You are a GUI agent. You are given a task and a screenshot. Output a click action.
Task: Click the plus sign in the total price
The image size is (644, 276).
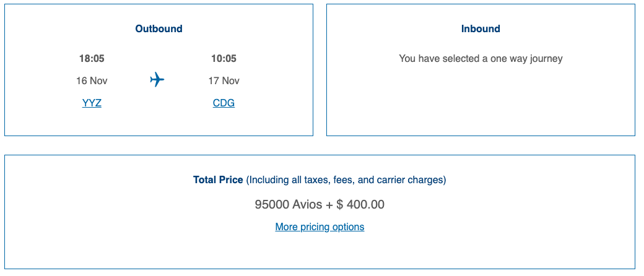[x=329, y=205]
